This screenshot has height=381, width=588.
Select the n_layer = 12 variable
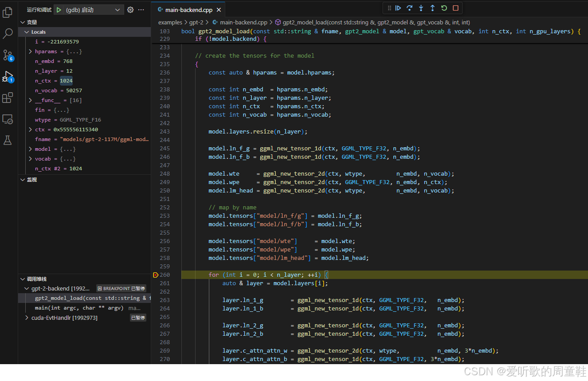84,71
